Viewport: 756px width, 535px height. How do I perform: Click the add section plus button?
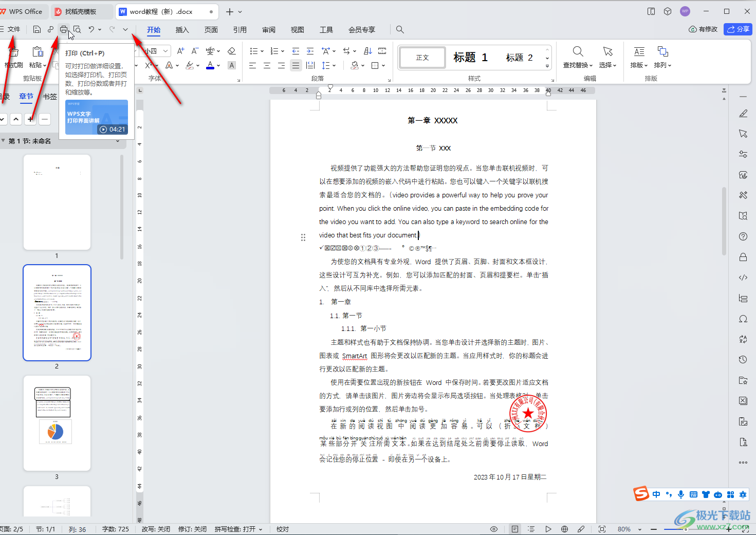point(30,119)
